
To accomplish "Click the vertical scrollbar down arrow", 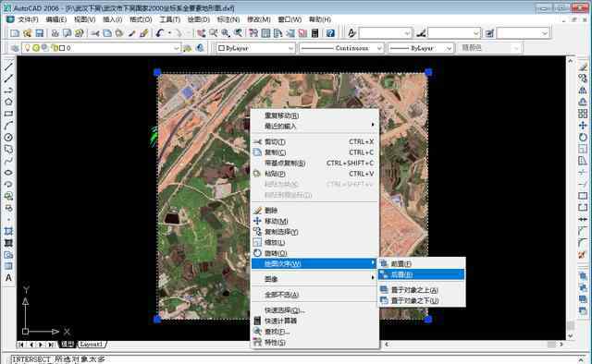I will (x=571, y=335).
